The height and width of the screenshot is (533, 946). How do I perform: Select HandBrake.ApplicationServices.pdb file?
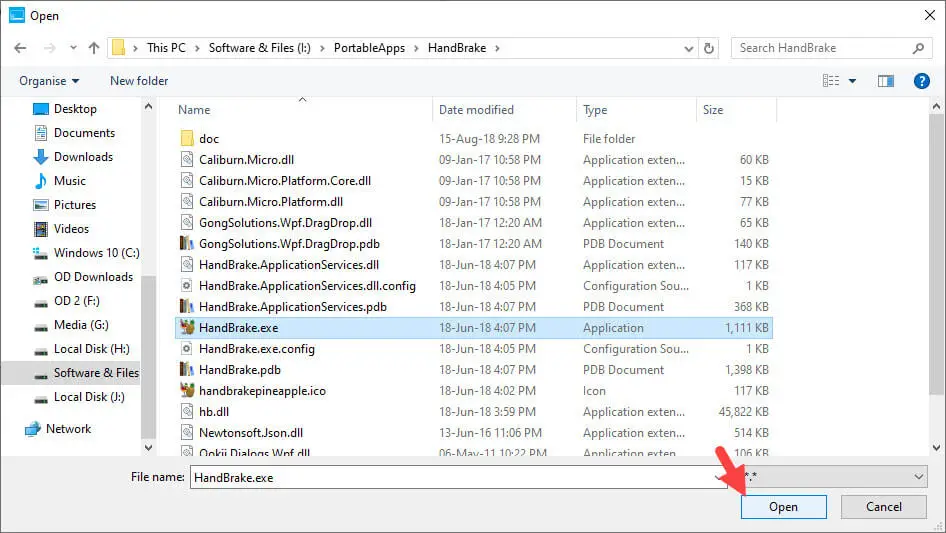point(293,307)
